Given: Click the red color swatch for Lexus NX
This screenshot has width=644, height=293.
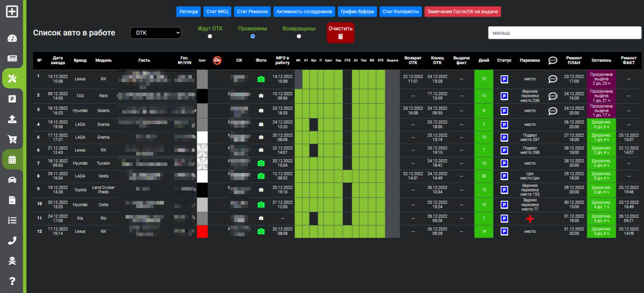Looking at the screenshot, I should click(202, 231).
